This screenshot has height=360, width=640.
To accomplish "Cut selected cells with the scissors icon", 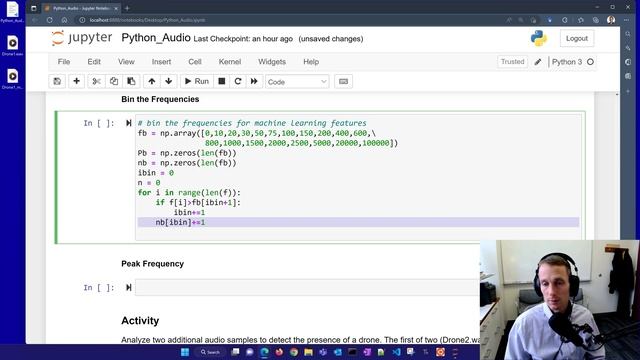I will pyautogui.click(x=96, y=81).
